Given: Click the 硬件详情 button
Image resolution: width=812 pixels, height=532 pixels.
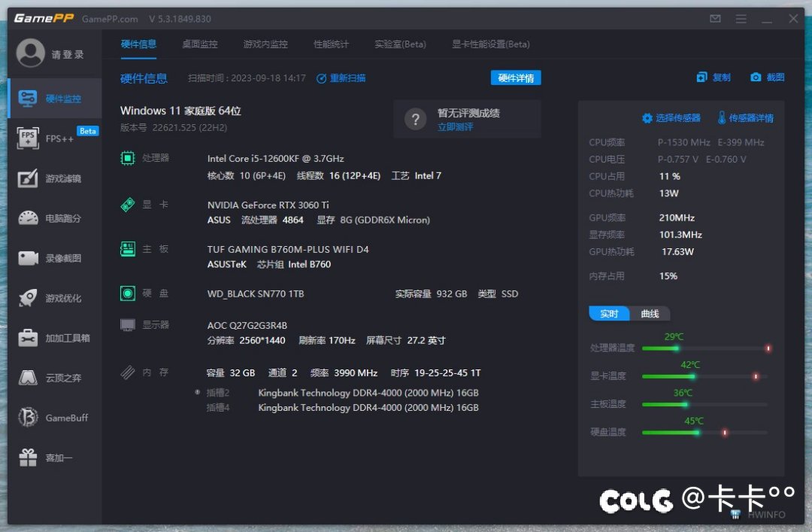Looking at the screenshot, I should pos(516,78).
